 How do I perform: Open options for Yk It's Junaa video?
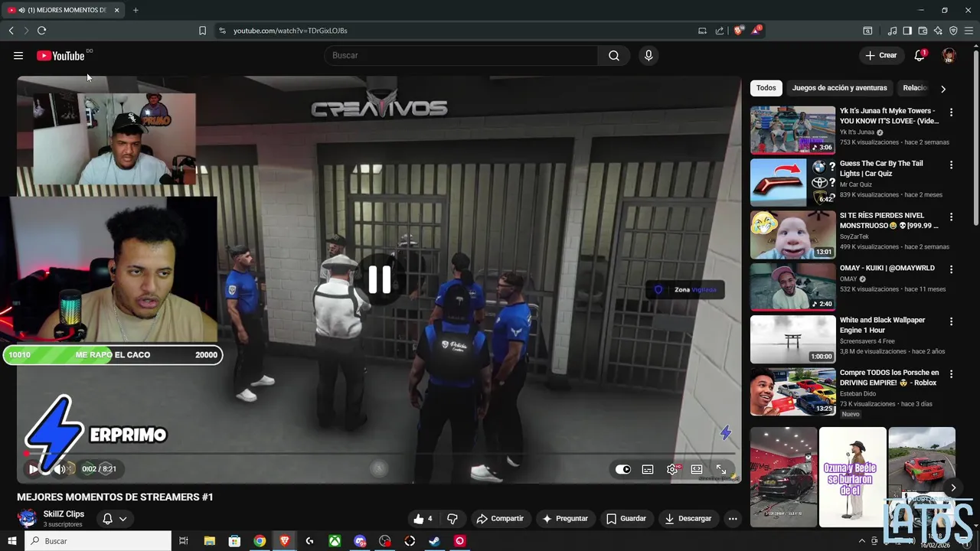click(x=952, y=112)
